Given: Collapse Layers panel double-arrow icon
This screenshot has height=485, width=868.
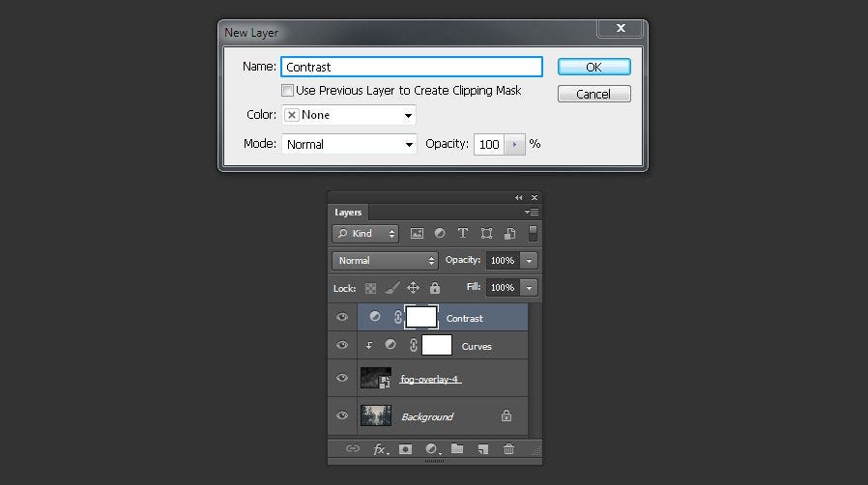Looking at the screenshot, I should coord(519,197).
